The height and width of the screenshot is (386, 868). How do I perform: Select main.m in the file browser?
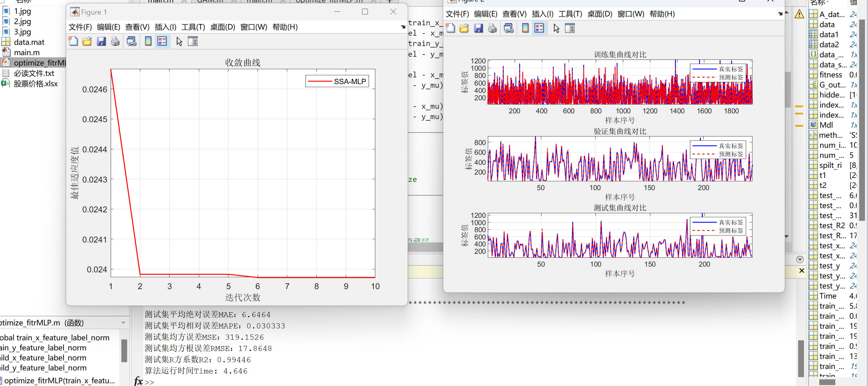pos(27,52)
